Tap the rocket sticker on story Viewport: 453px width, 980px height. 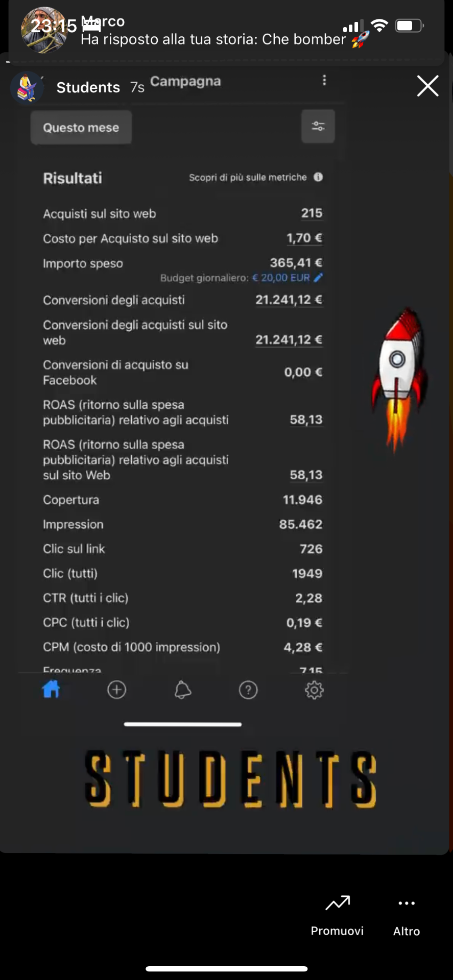click(399, 379)
